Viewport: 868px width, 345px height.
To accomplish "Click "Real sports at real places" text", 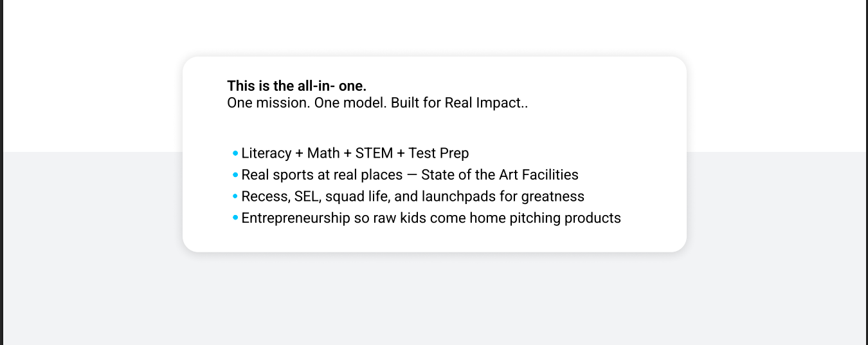I will pyautogui.click(x=321, y=175).
